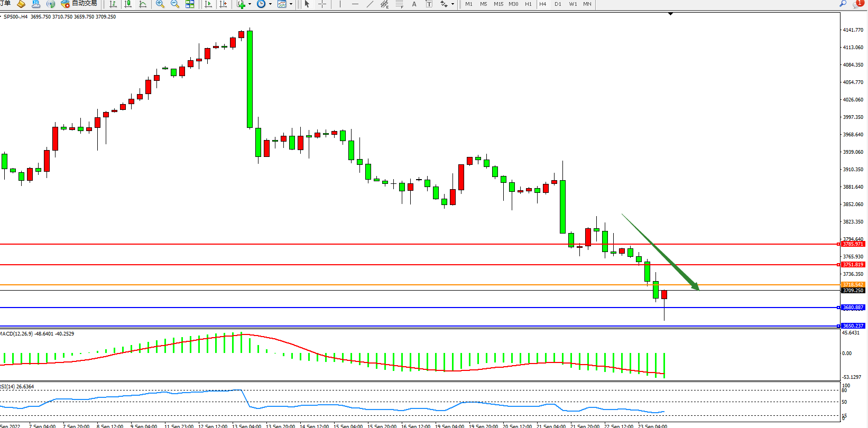Select the M15 timeframe button
868x428 pixels.
(498, 4)
